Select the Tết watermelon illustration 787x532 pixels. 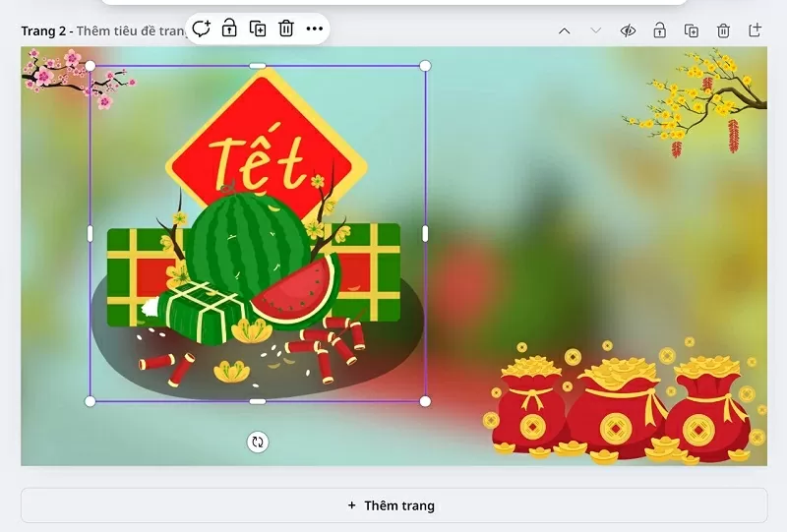click(x=258, y=233)
